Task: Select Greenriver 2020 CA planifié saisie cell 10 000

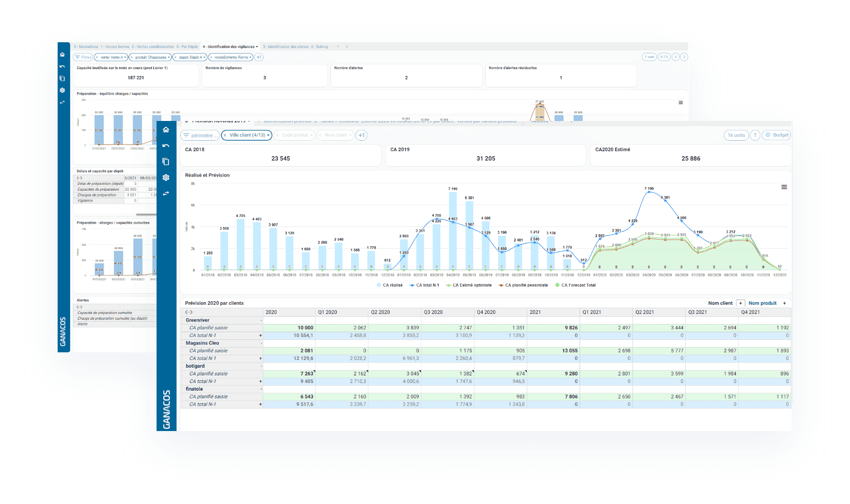Action: pyautogui.click(x=288, y=328)
